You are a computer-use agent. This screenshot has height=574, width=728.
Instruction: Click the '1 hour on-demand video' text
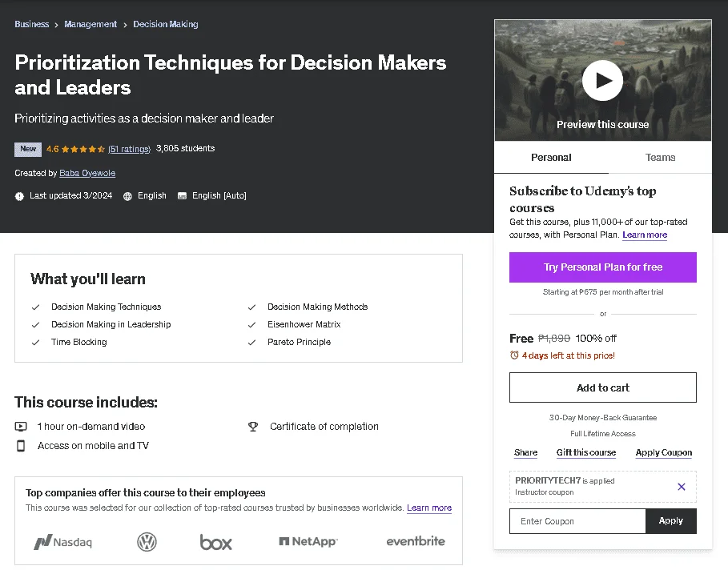click(91, 426)
